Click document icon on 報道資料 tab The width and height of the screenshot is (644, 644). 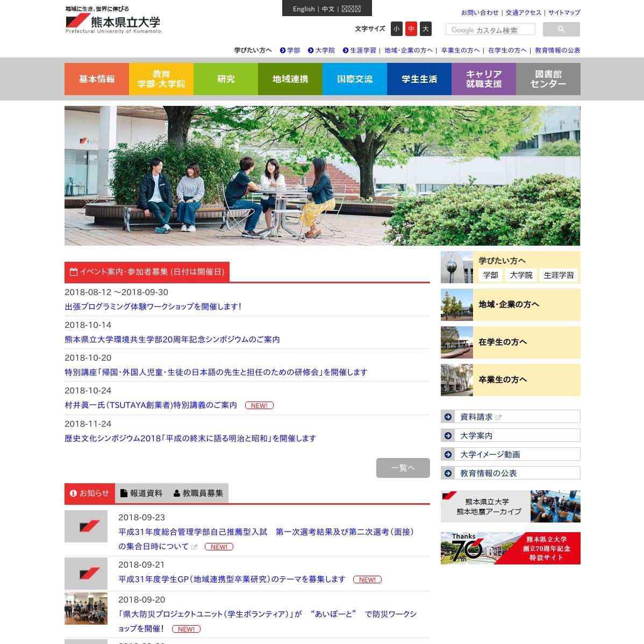pos(124,493)
